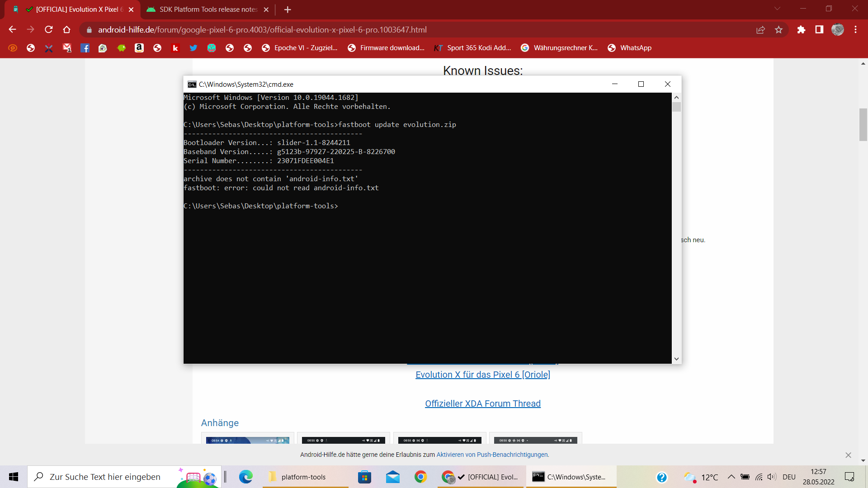This screenshot has width=868, height=488.
Task: Click the address bar URL
Action: [262, 30]
